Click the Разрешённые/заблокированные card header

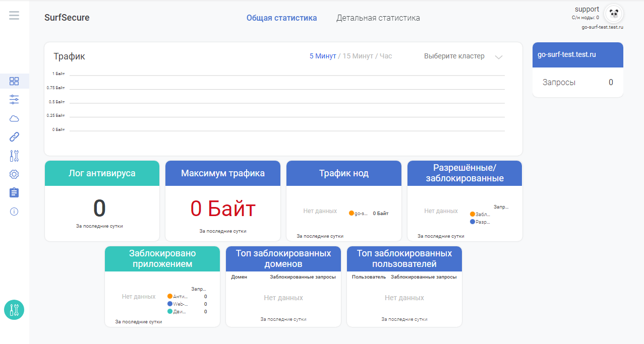[465, 173]
